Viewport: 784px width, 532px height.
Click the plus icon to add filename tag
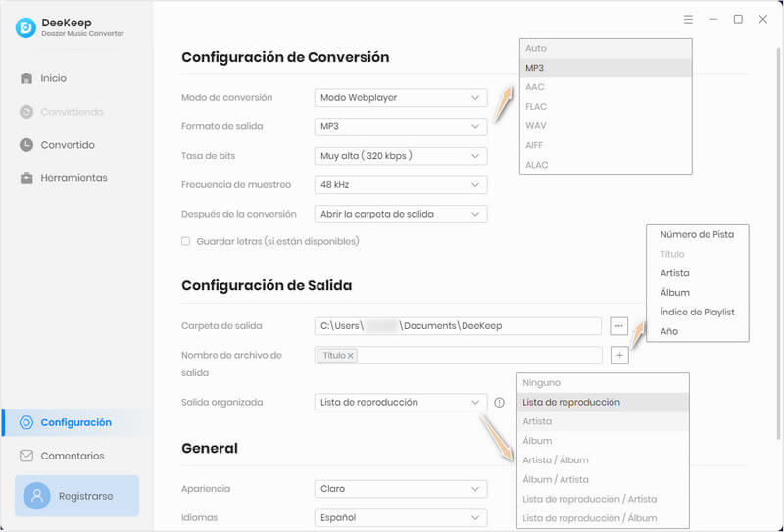[619, 356]
